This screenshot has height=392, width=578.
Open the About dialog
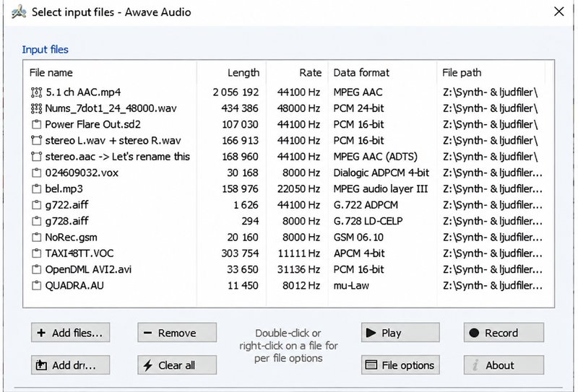(504, 365)
